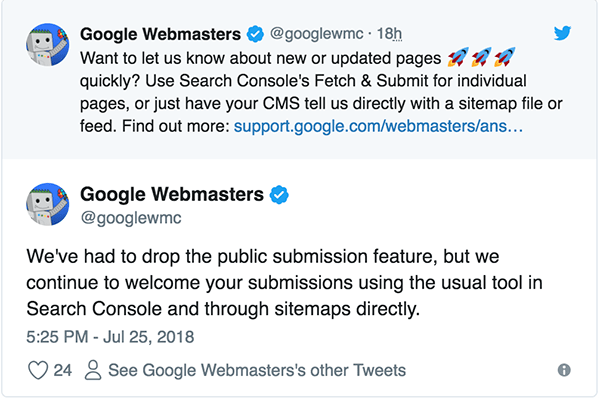Click the Twitter bird logo

coord(562,33)
